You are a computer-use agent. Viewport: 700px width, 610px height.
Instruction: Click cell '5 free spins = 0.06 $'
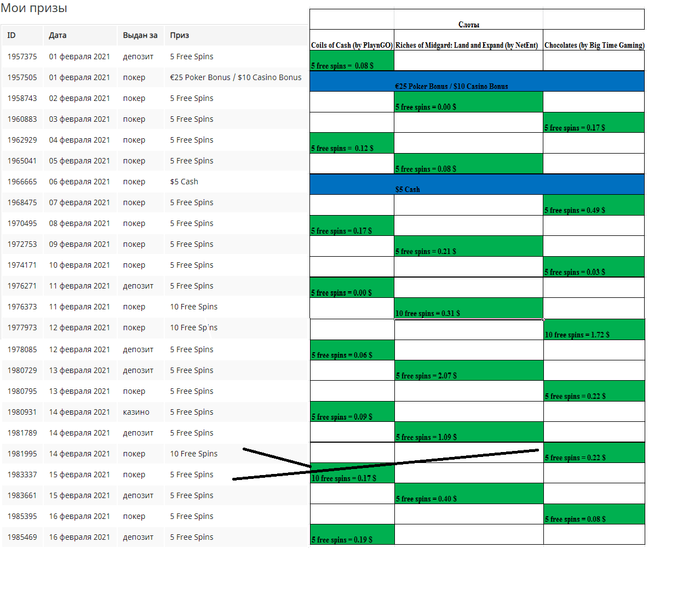(x=352, y=350)
